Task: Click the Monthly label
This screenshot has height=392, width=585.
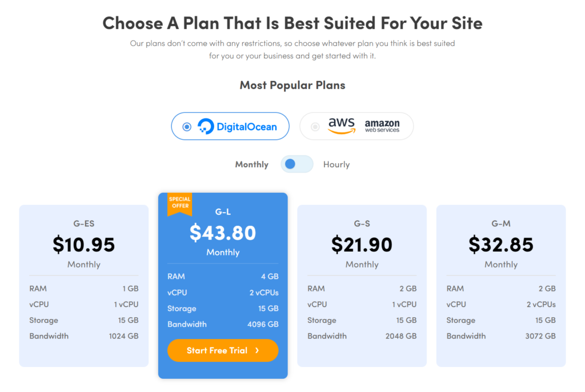Action: pos(251,164)
